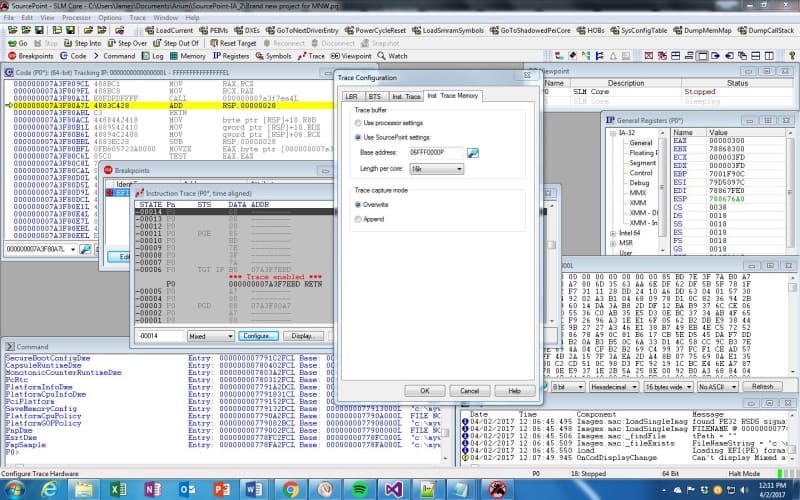
Task: Open Chrome from the taskbar
Action: coord(291,490)
